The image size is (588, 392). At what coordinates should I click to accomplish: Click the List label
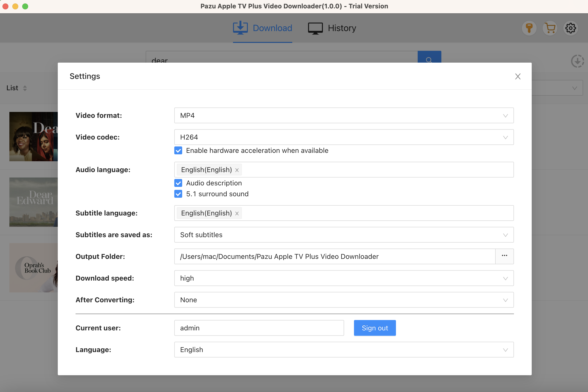[12, 88]
